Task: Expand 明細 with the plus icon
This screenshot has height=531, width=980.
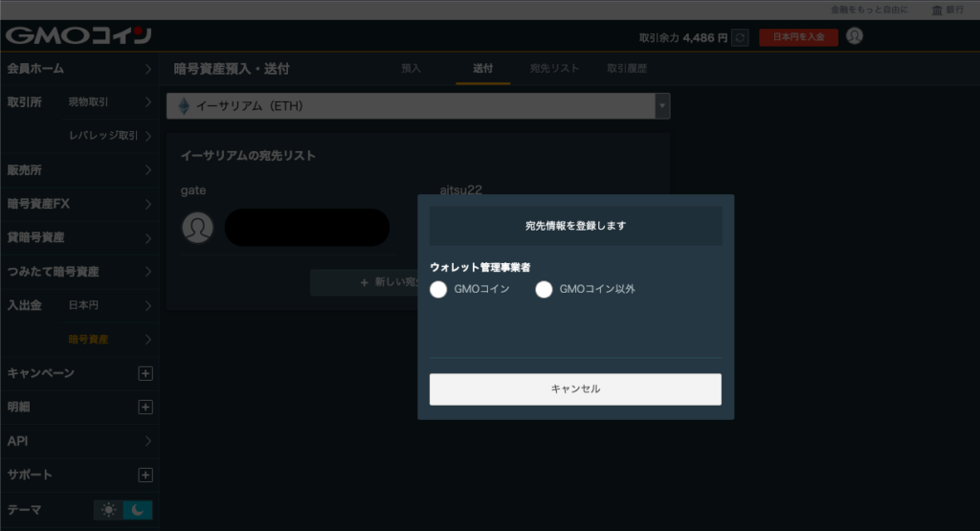Action: pyautogui.click(x=145, y=408)
